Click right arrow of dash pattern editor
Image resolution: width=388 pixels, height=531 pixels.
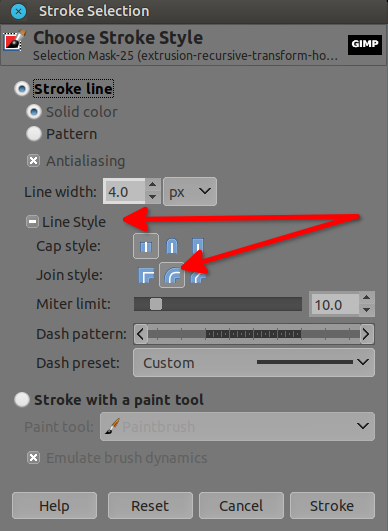(x=366, y=334)
